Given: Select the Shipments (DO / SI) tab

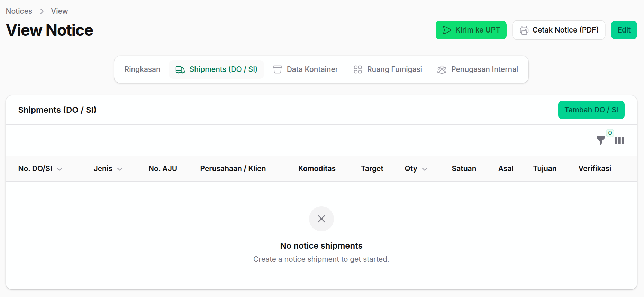Looking at the screenshot, I should coord(216,69).
